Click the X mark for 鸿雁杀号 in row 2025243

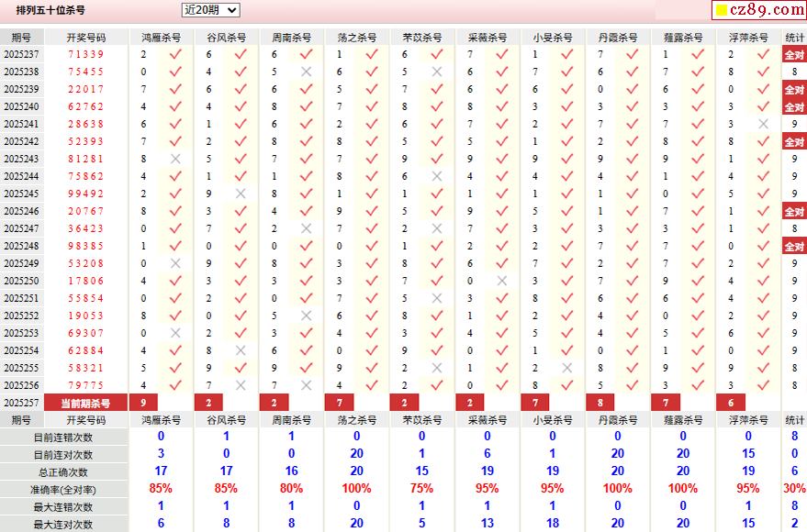[175, 159]
